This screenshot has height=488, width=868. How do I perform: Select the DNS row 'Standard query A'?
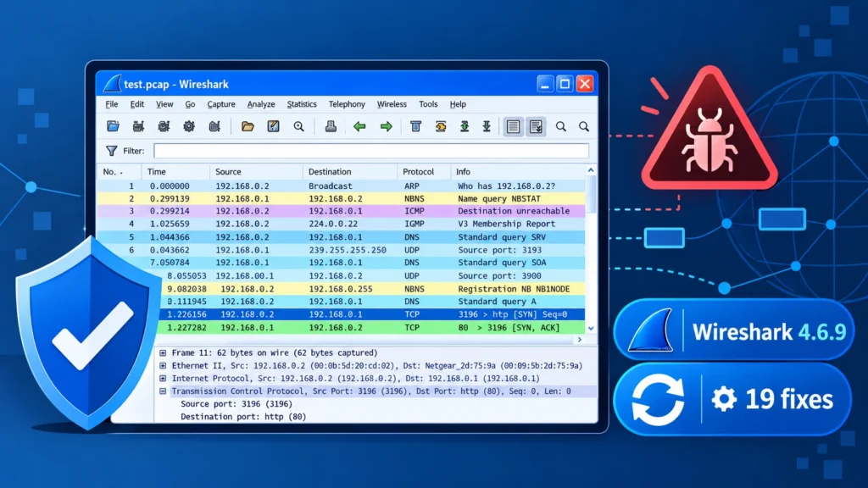click(371, 302)
